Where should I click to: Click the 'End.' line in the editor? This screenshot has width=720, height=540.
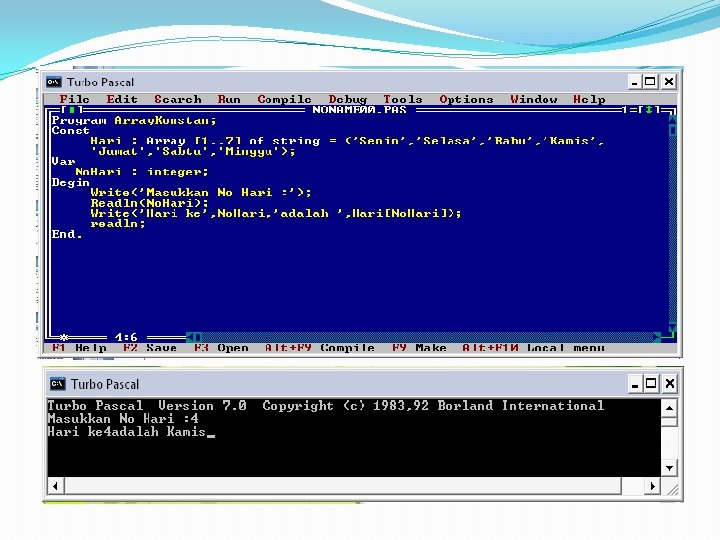(67, 234)
